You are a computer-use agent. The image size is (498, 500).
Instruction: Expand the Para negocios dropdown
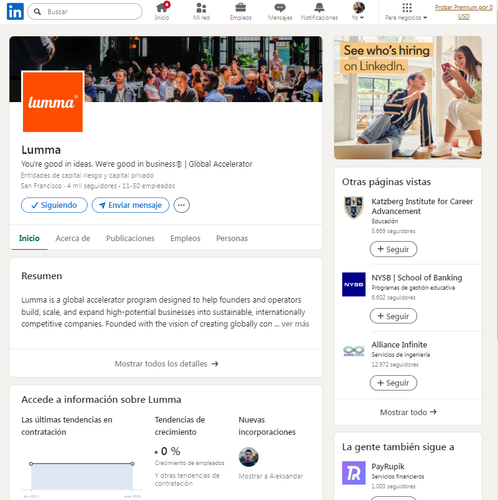click(x=406, y=18)
